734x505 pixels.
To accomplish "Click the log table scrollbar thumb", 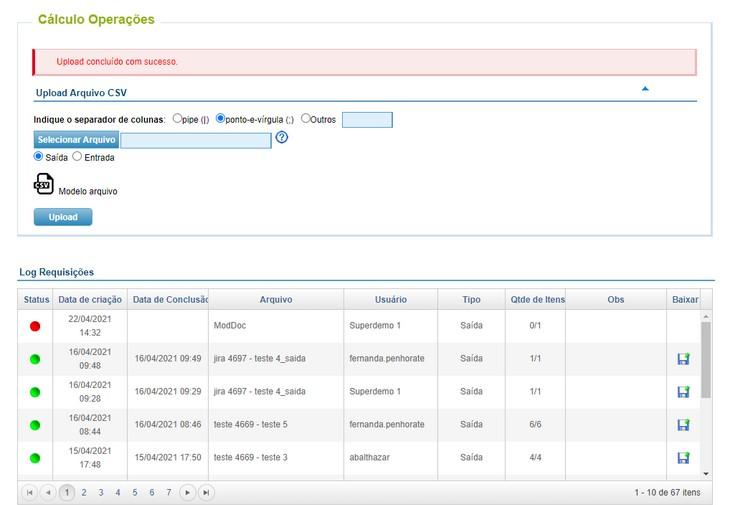I will [706, 360].
